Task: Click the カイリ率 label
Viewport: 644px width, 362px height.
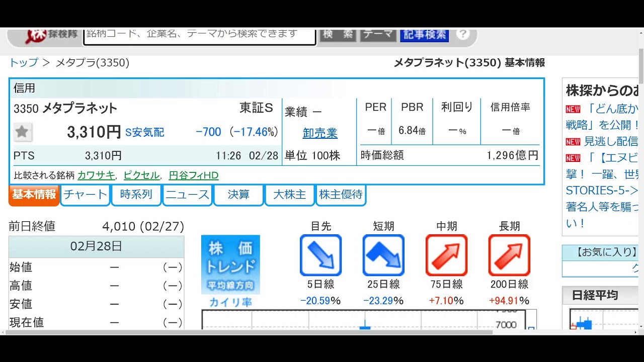Action: coord(230,302)
